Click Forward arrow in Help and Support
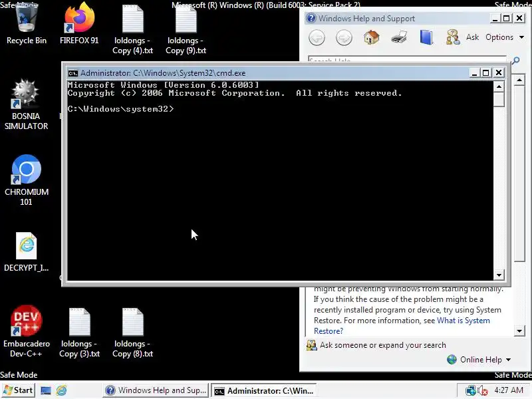 coord(344,37)
